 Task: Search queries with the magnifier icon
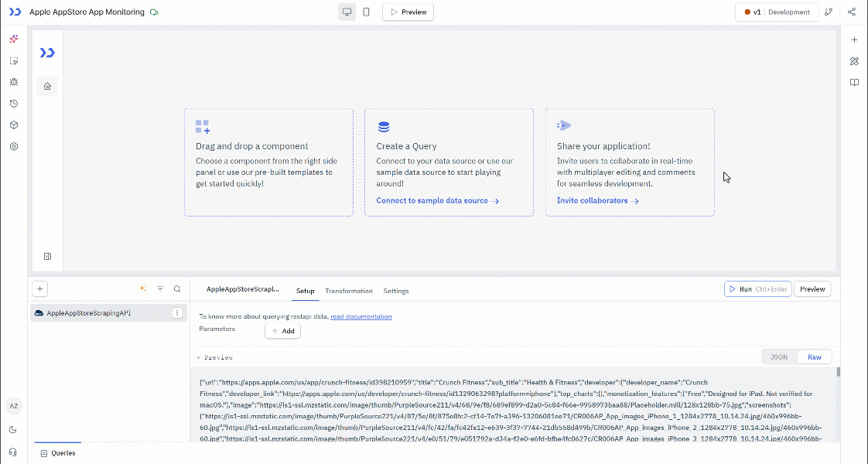[177, 288]
